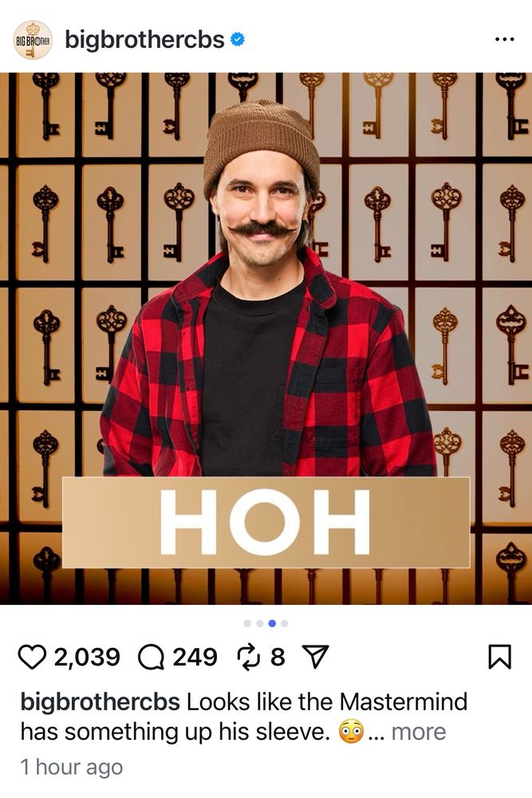
Task: Go to the second carousel dot
Action: coord(260,623)
